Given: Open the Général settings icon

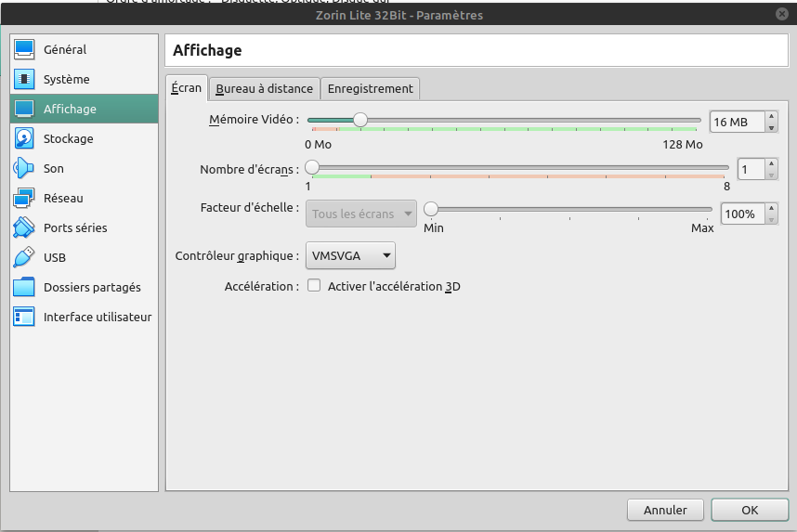Looking at the screenshot, I should click(x=24, y=50).
